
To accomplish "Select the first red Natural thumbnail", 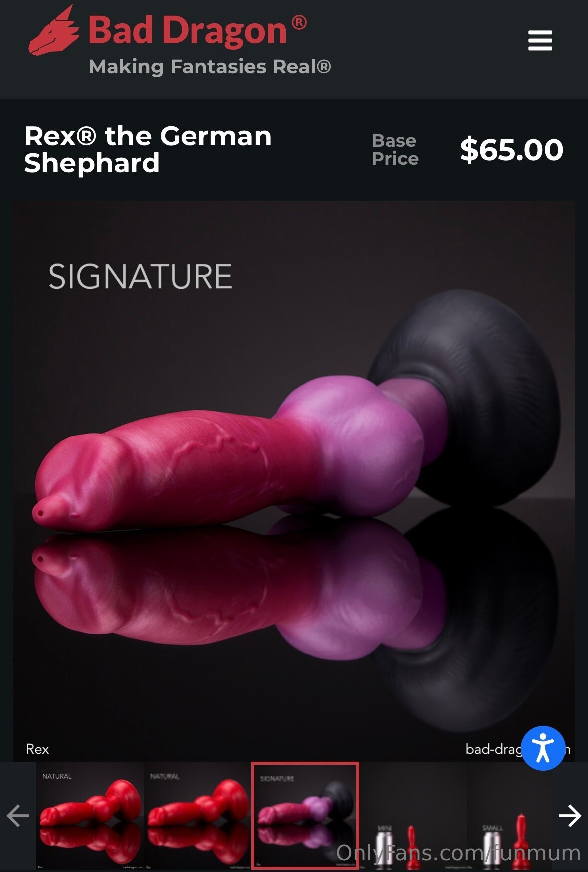I will coord(90,816).
